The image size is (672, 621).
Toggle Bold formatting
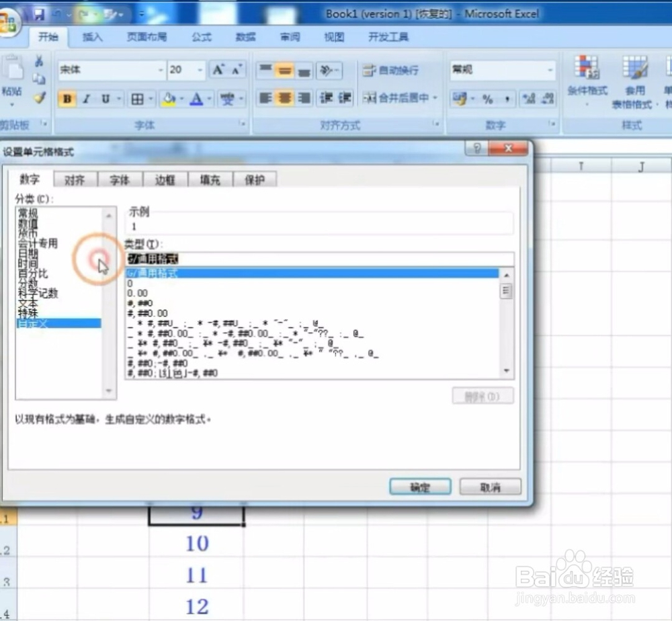(x=67, y=99)
